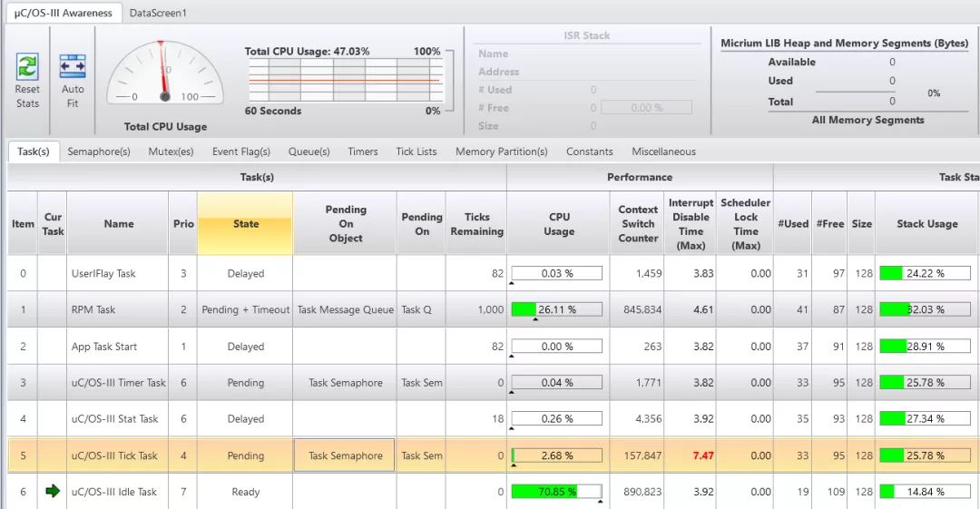Screen dimensions: 980x509
Task: Sort by the Name column header
Action: [117, 223]
